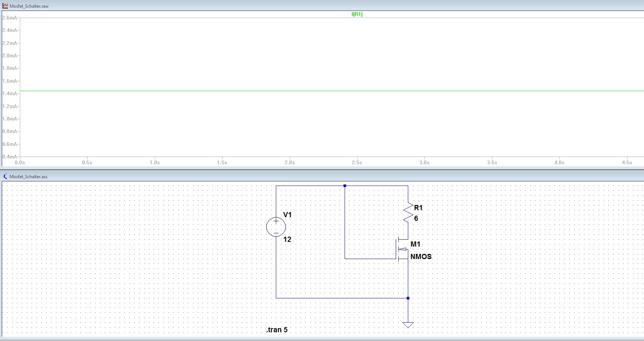The image size is (644, 341).
Task: Click the 3.5s time axis label
Action: click(492, 162)
